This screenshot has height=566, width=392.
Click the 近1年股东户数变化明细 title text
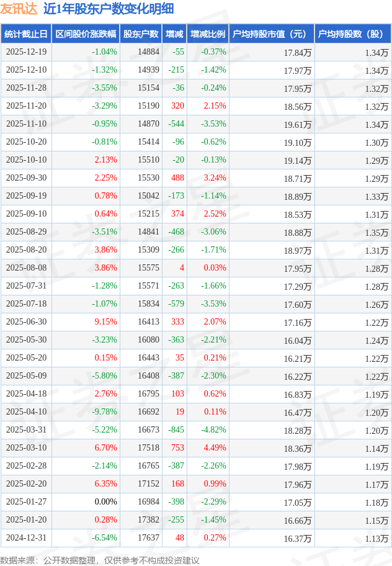(x=109, y=9)
